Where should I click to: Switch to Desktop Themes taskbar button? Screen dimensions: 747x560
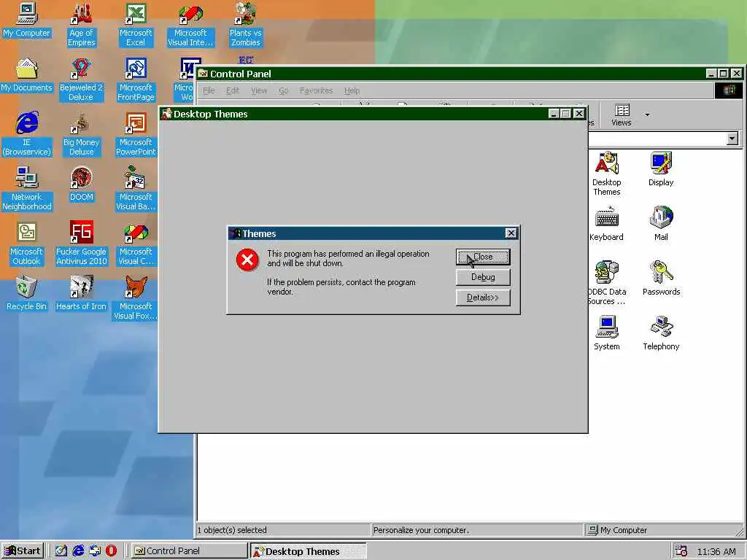pyautogui.click(x=309, y=551)
